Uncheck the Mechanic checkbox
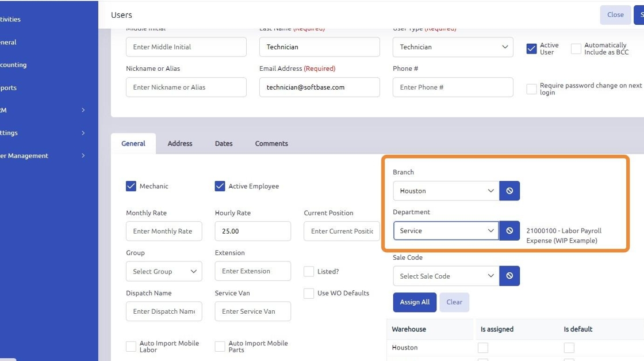This screenshot has width=644, height=361. [x=131, y=186]
